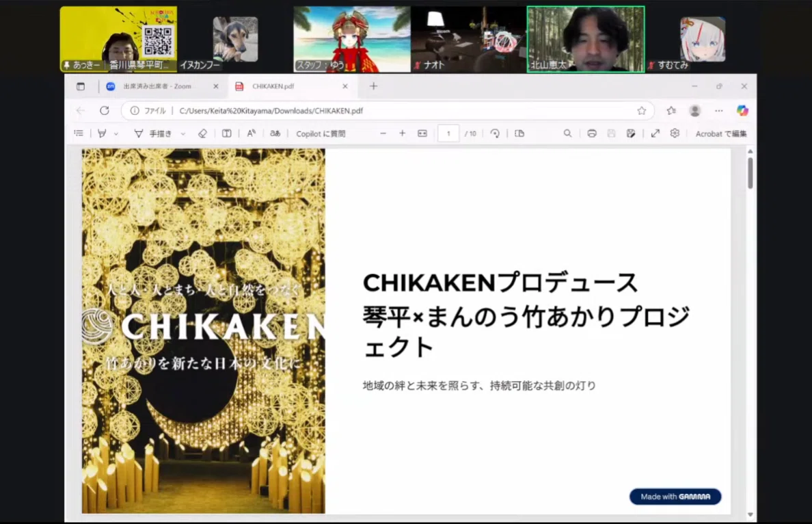Viewport: 812px width, 524px height.
Task: Click the browser back arrow
Action: [x=80, y=110]
